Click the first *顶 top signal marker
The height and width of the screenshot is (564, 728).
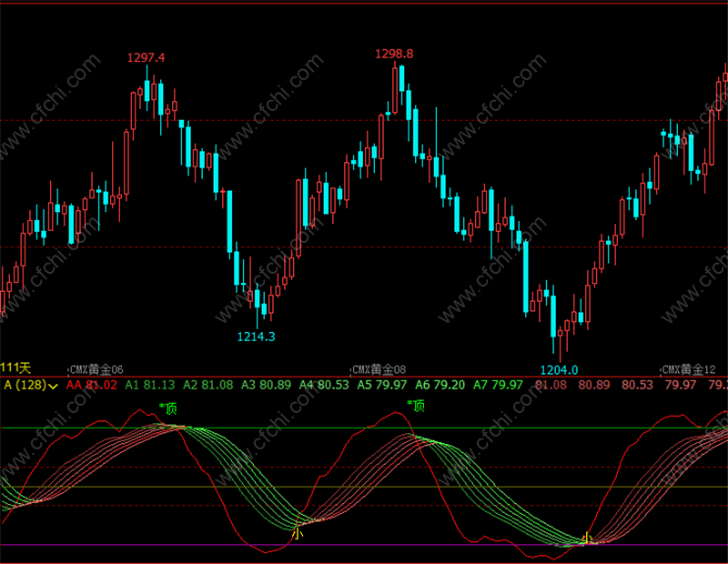(x=168, y=408)
